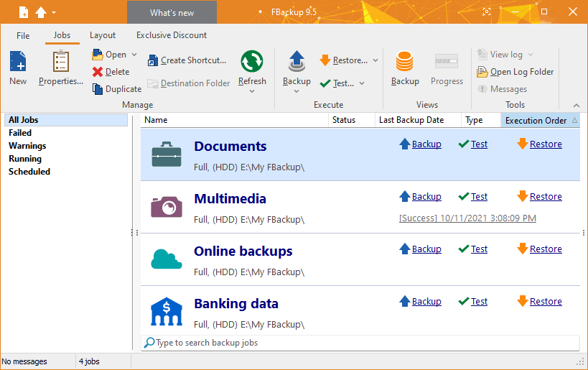Open Multimedia Success log link
The height and width of the screenshot is (370, 588).
tap(467, 218)
